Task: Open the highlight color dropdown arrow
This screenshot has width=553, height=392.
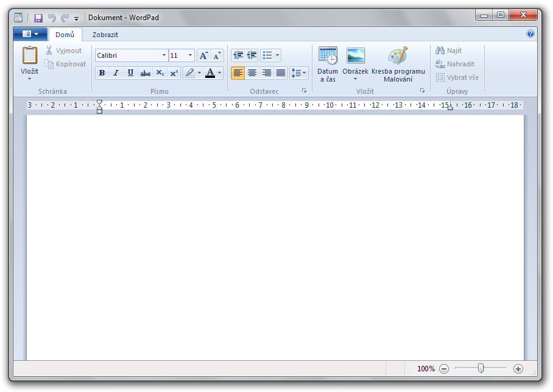Action: point(199,73)
